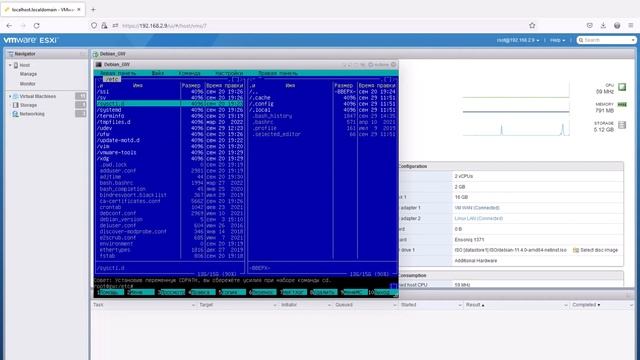
Task: Open Networking in Navigator
Action: click(x=32, y=114)
